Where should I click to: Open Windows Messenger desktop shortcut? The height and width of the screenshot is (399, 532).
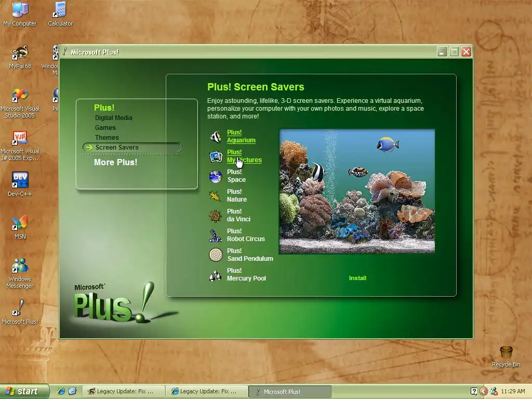click(x=20, y=273)
